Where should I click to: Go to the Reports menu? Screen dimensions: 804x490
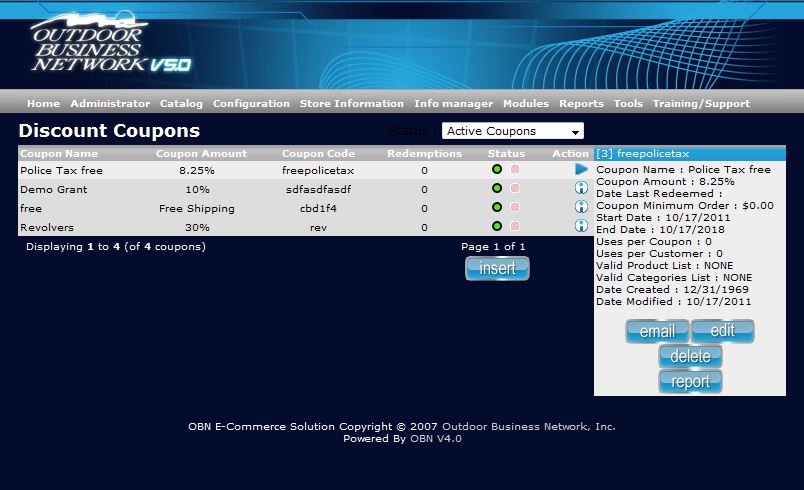[x=581, y=104]
